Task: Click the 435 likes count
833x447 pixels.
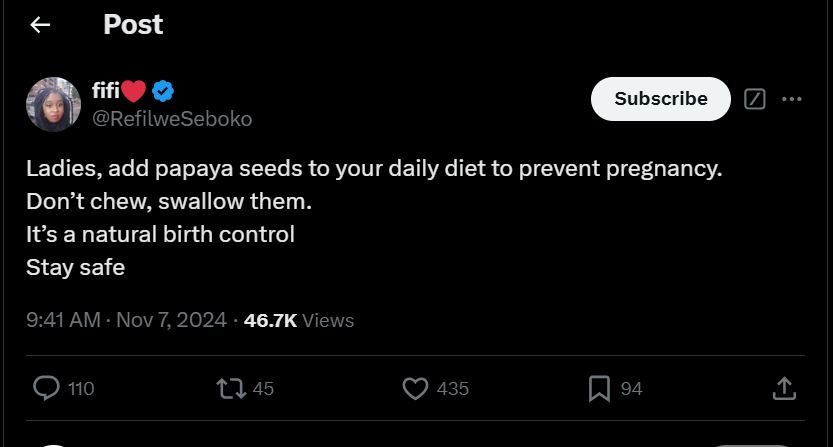Action: pyautogui.click(x=453, y=389)
